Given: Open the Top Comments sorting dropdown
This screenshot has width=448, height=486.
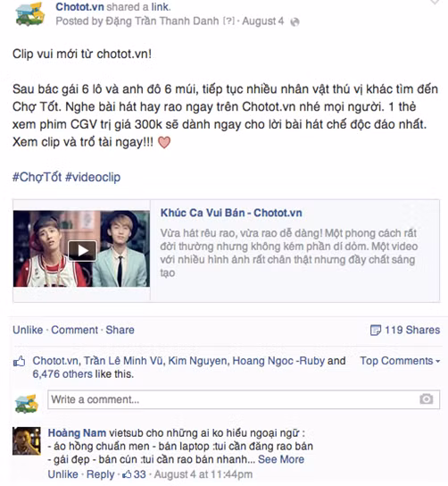Looking at the screenshot, I should [x=400, y=361].
